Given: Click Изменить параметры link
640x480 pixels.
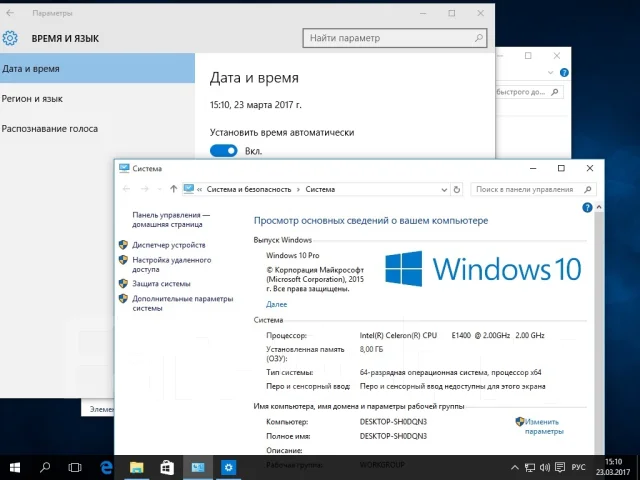Looking at the screenshot, I should 544,427.
